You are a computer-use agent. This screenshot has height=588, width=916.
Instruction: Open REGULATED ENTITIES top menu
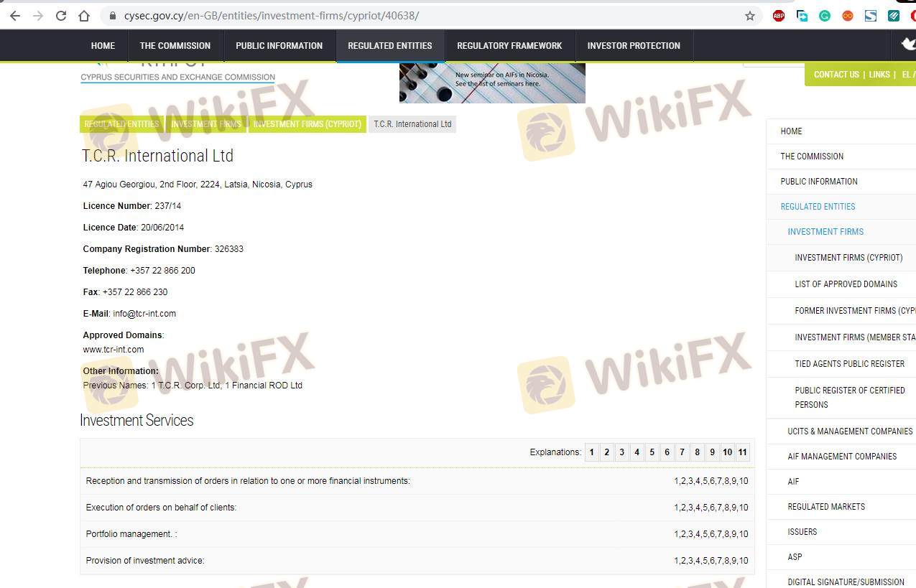[x=390, y=45]
